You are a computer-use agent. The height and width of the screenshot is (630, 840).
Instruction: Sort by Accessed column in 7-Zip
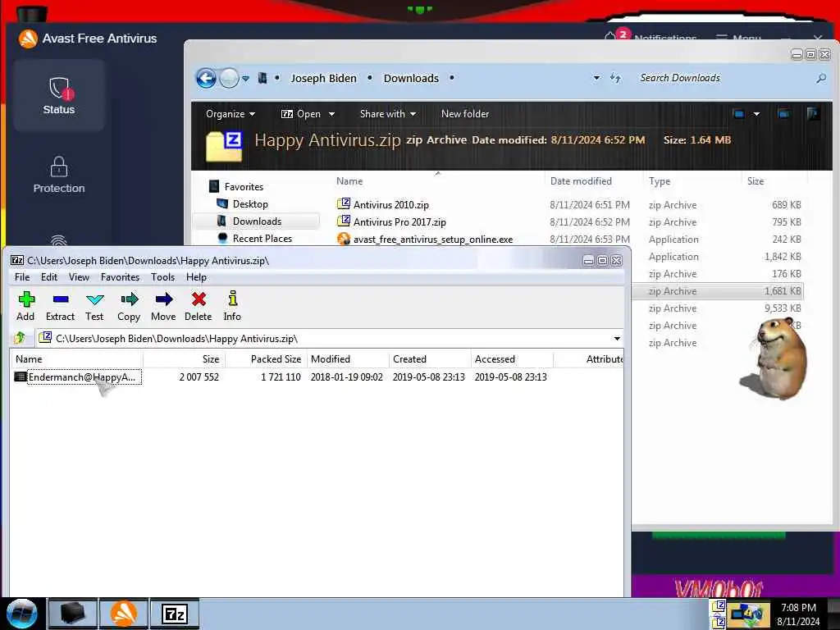512,359
